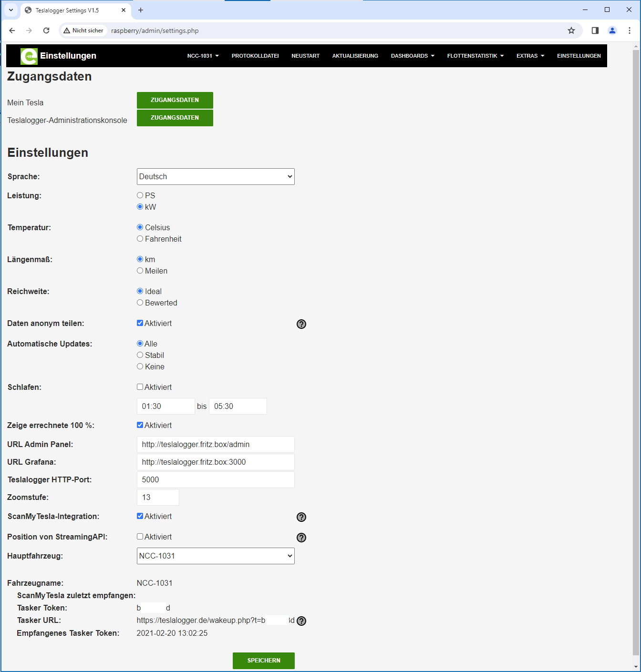The image size is (641, 672).
Task: Select the PS power unit radio button
Action: click(x=140, y=195)
